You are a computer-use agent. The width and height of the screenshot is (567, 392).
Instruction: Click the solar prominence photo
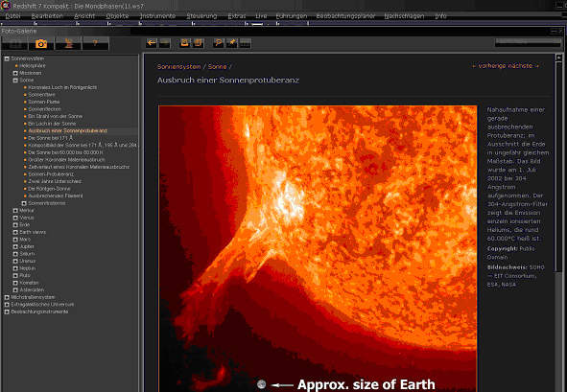(318, 248)
